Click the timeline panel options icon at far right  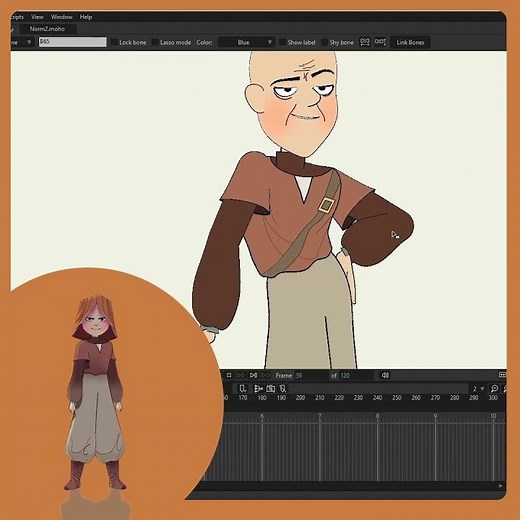[x=502, y=375]
